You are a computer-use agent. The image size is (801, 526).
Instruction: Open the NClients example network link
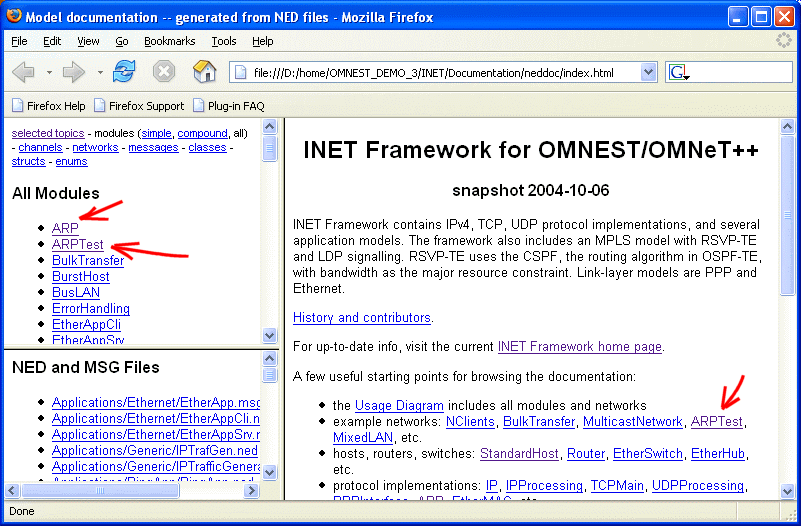pyautogui.click(x=470, y=422)
